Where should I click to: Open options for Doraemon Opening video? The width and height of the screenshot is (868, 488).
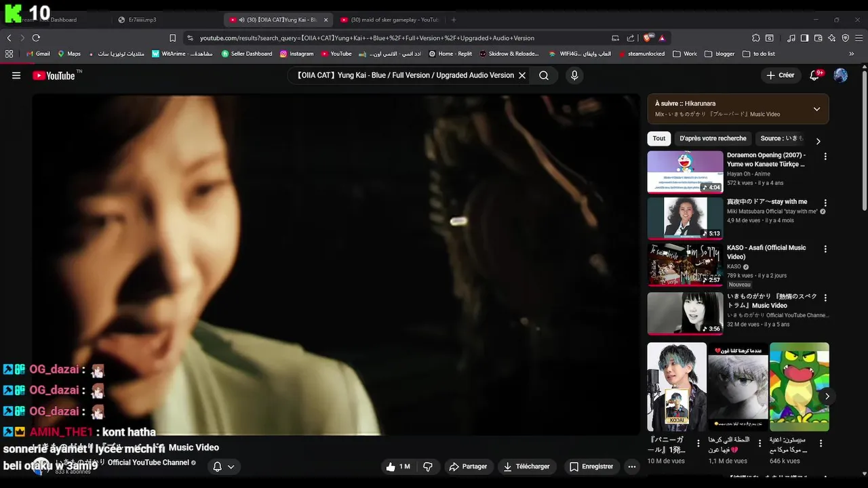pos(825,157)
